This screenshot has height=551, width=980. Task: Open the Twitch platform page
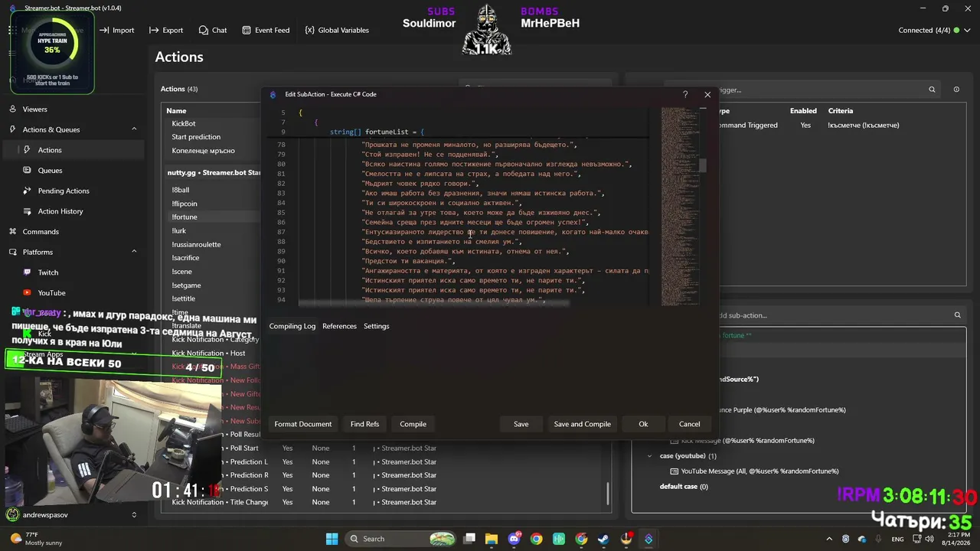[48, 272]
